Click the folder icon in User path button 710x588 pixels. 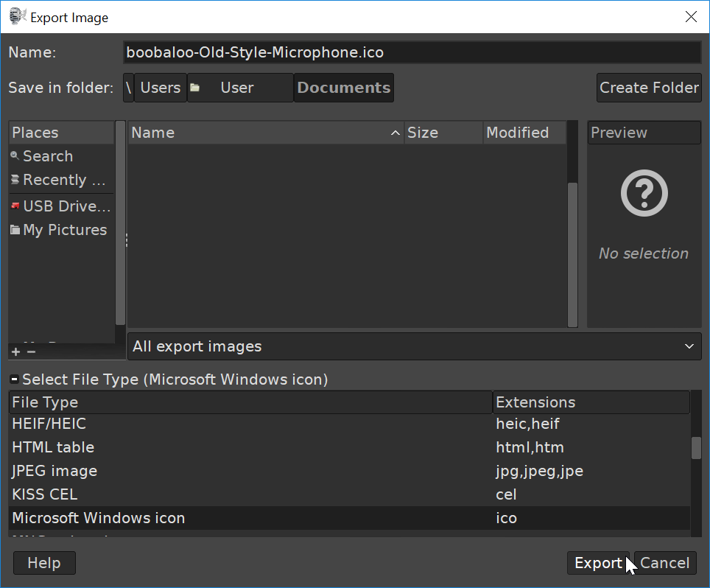tap(195, 88)
